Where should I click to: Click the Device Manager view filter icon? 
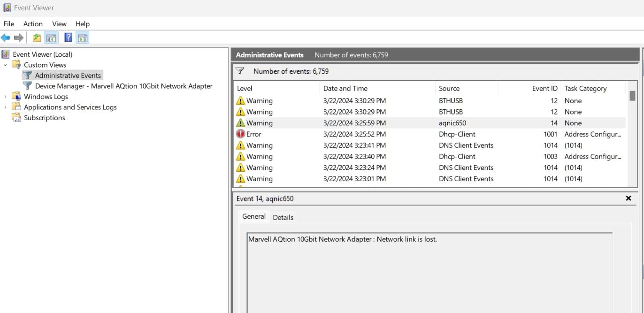point(28,86)
